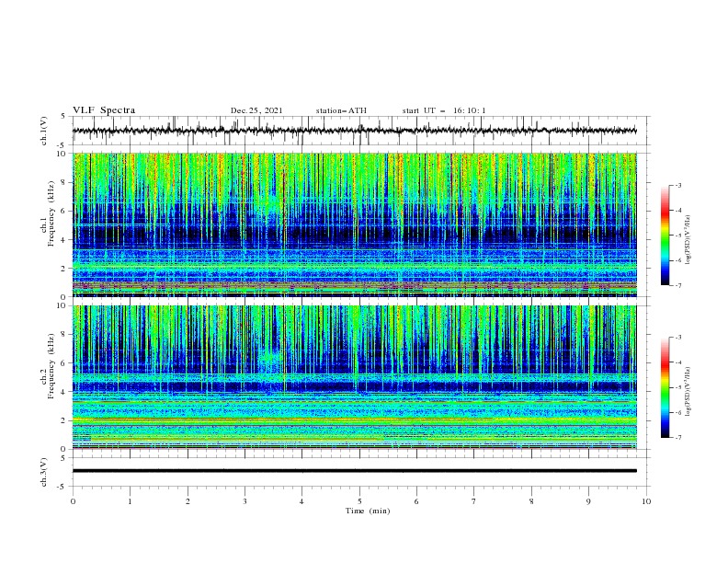
Task: Click ch.2 frequency tick label "2"
Action: coord(64,420)
